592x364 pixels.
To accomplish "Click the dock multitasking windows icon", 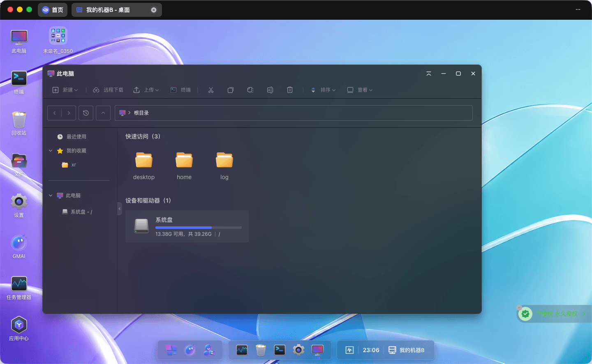I will tap(171, 350).
